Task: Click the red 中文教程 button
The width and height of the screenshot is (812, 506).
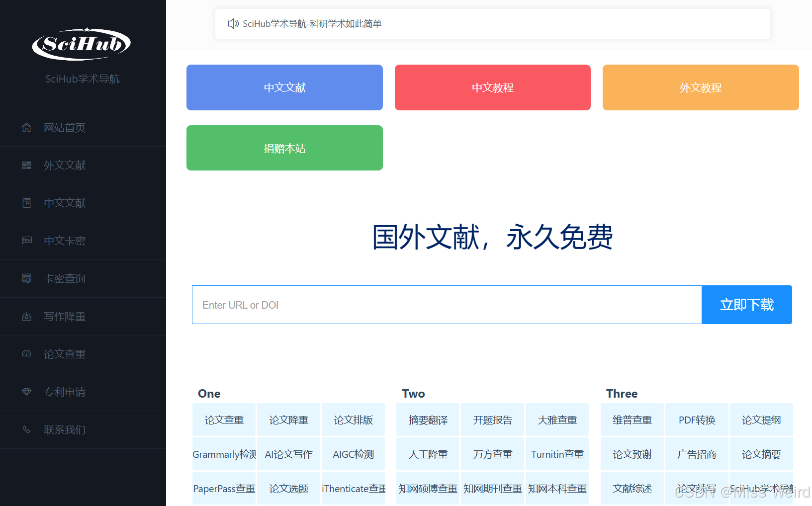Action: pos(493,87)
